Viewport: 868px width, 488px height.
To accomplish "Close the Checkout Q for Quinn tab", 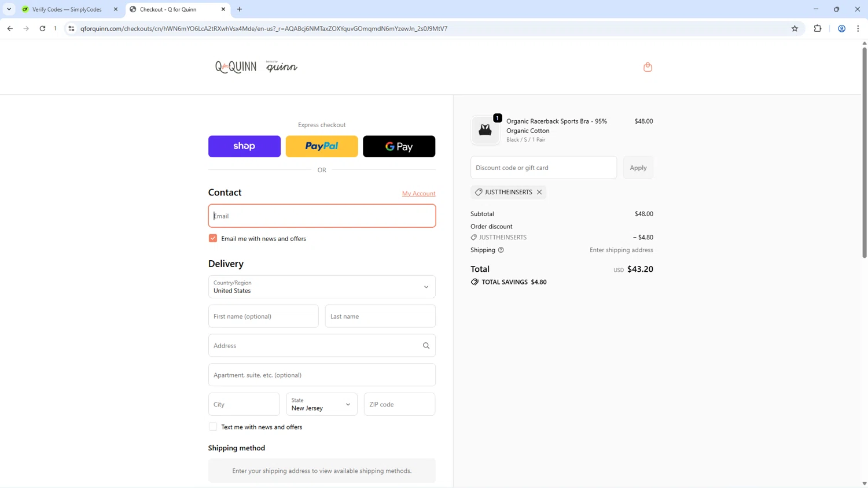I will (223, 9).
